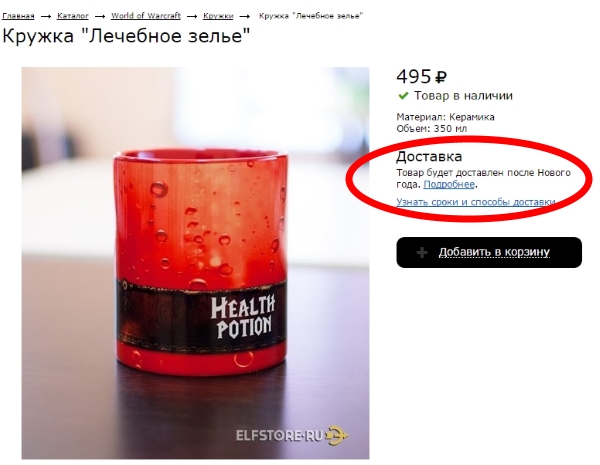
Task: Click the 495 price text
Action: [414, 77]
